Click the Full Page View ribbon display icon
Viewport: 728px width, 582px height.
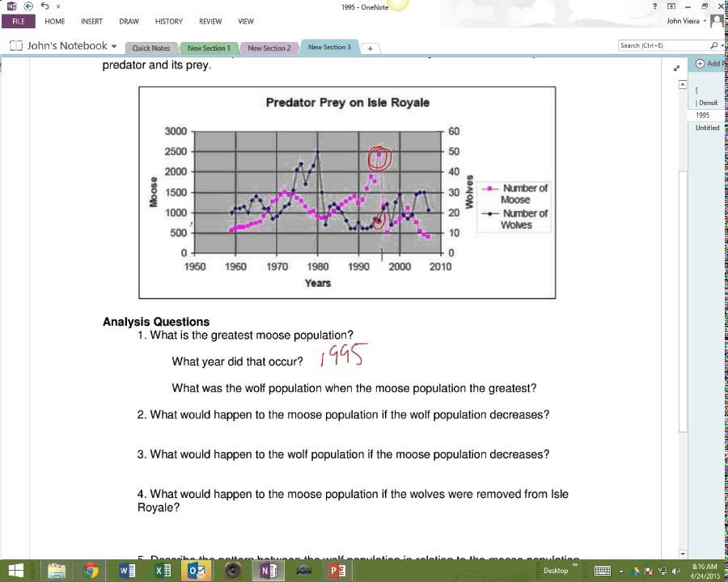pyautogui.click(x=671, y=6)
